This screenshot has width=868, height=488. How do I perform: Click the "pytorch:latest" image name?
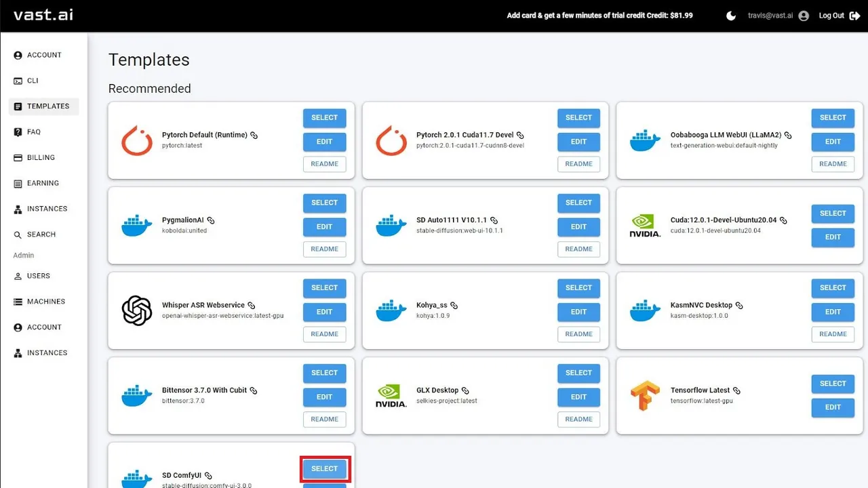click(x=182, y=146)
